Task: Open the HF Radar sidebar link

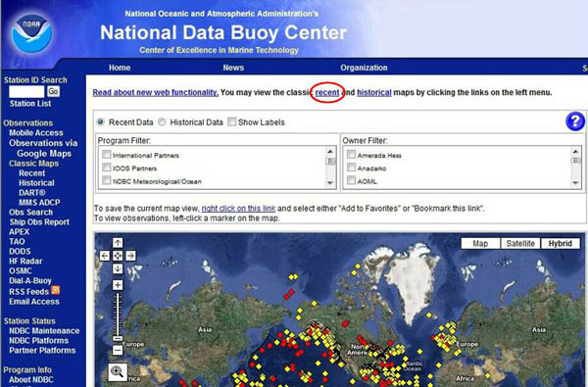Action: coord(25,261)
